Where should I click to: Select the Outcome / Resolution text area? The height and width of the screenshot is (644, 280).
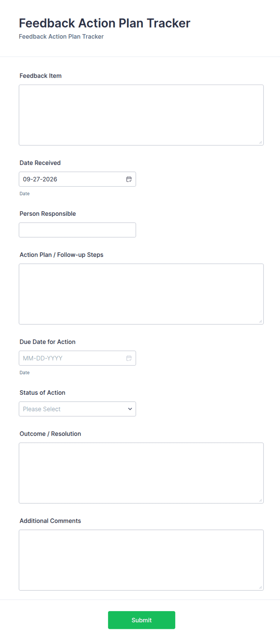click(x=141, y=473)
